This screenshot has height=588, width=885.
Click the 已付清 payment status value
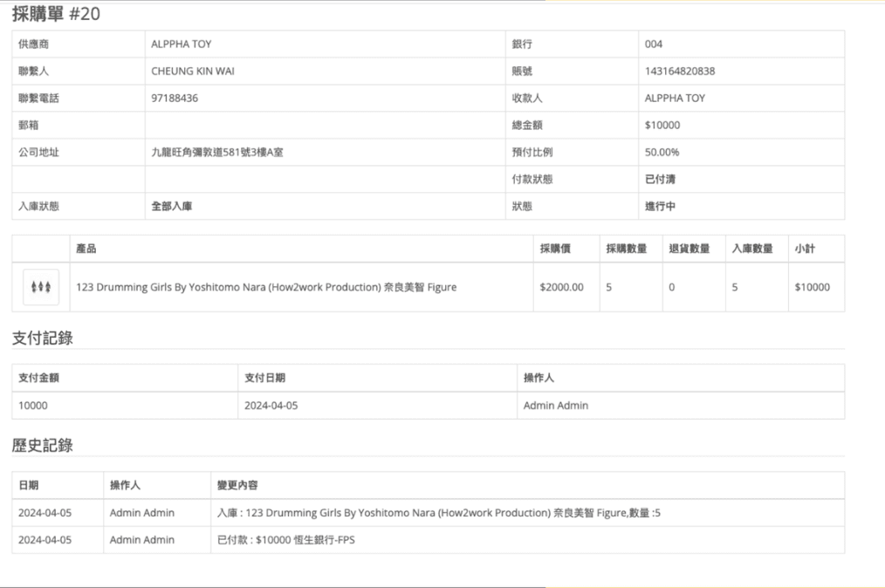click(x=660, y=180)
